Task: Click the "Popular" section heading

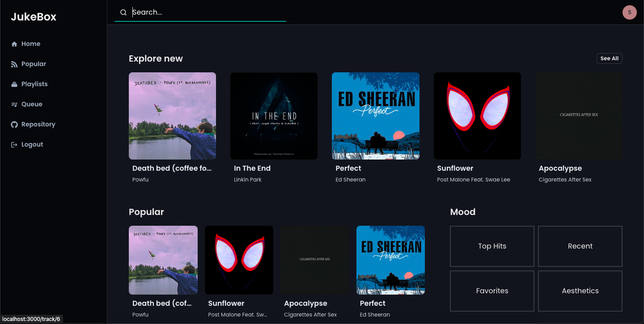Action: (x=146, y=212)
